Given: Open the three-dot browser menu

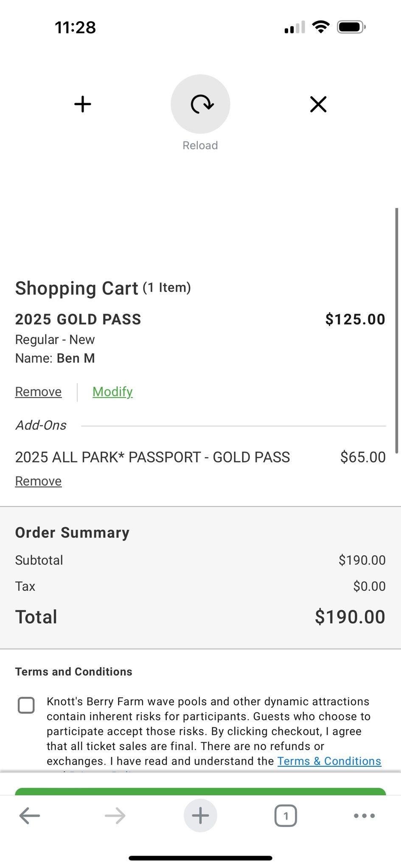Looking at the screenshot, I should tap(364, 815).
